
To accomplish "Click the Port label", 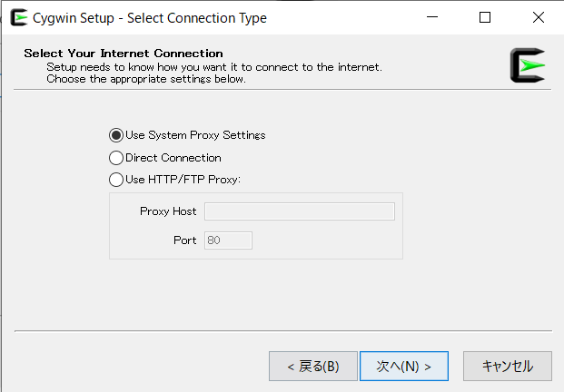I will pos(184,240).
